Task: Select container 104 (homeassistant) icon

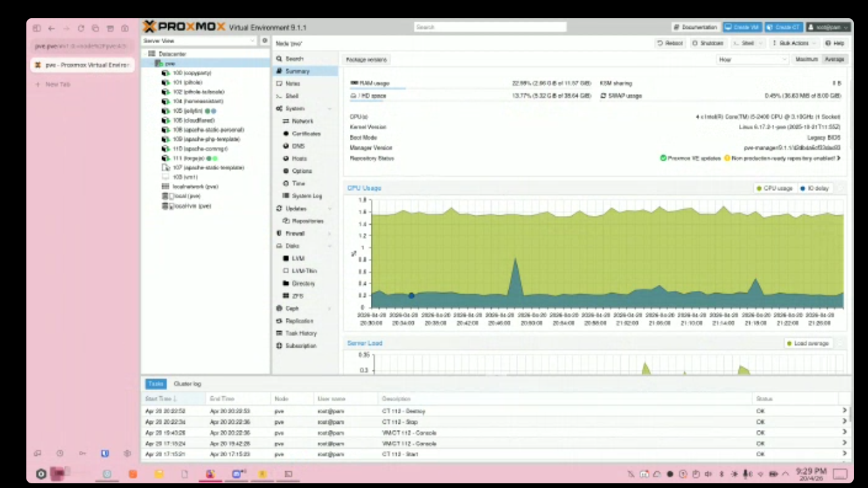Action: click(x=166, y=101)
